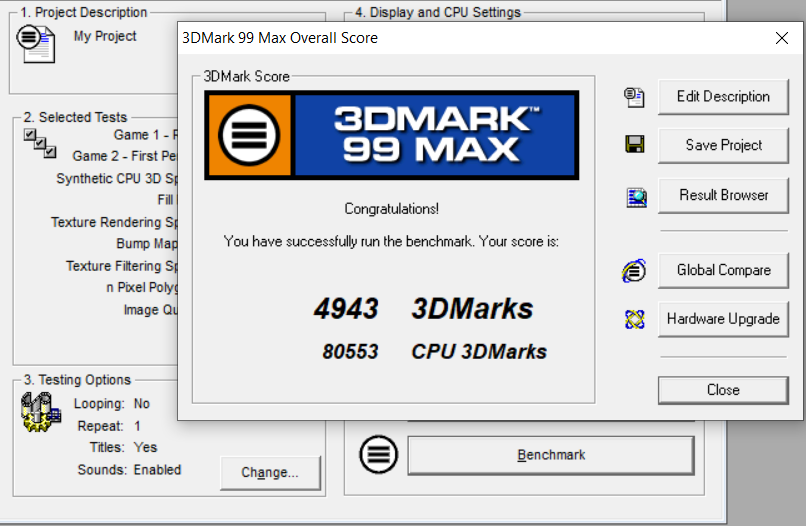806x526 pixels.
Task: Close the score dialog with Close button
Action: [723, 390]
